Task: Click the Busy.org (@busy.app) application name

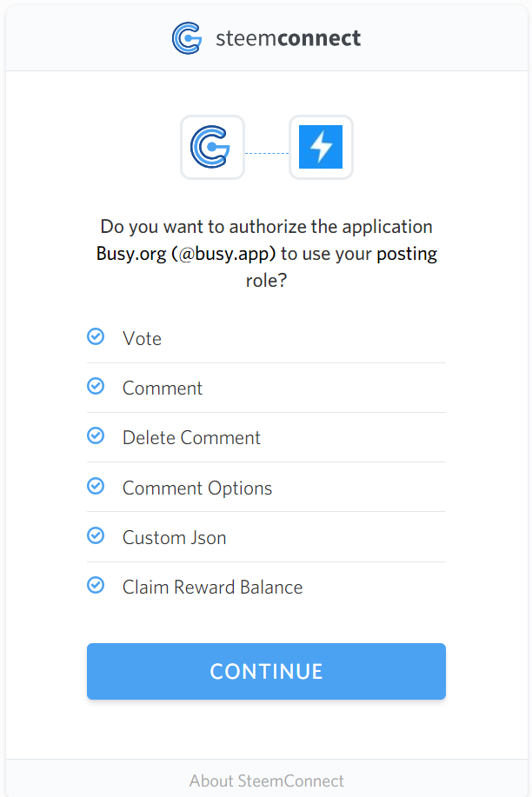Action: pyautogui.click(x=186, y=254)
